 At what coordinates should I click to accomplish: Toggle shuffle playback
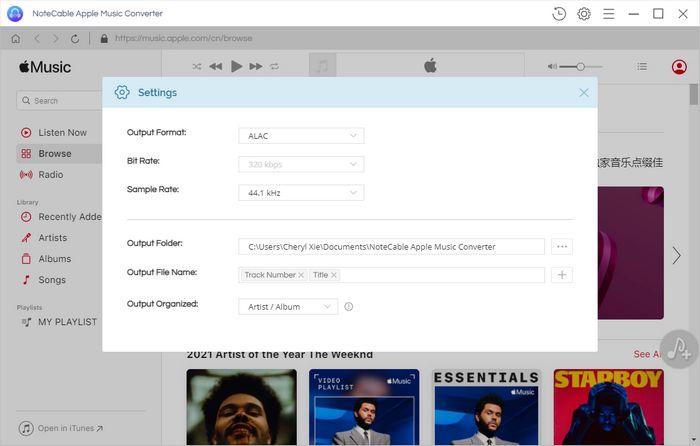pos(197,67)
